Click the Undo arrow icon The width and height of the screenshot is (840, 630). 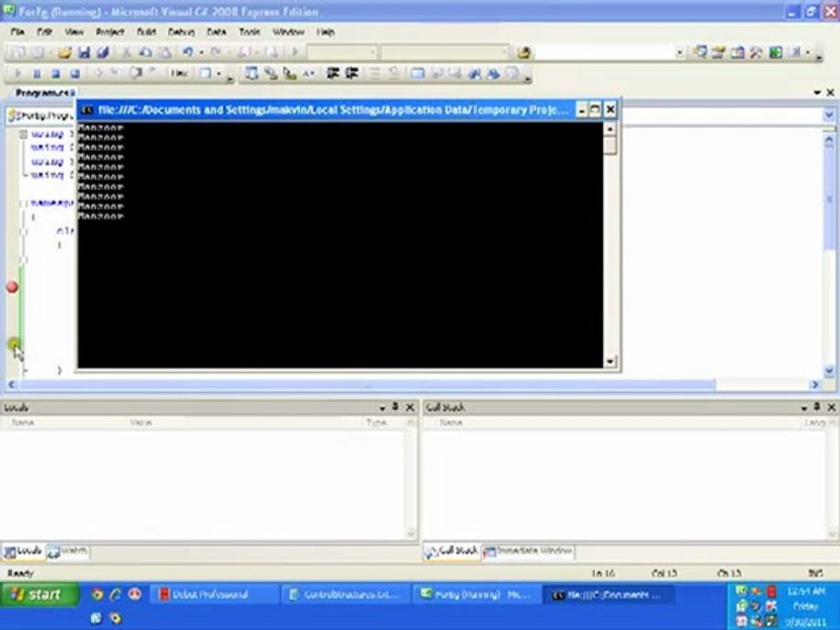click(x=187, y=52)
